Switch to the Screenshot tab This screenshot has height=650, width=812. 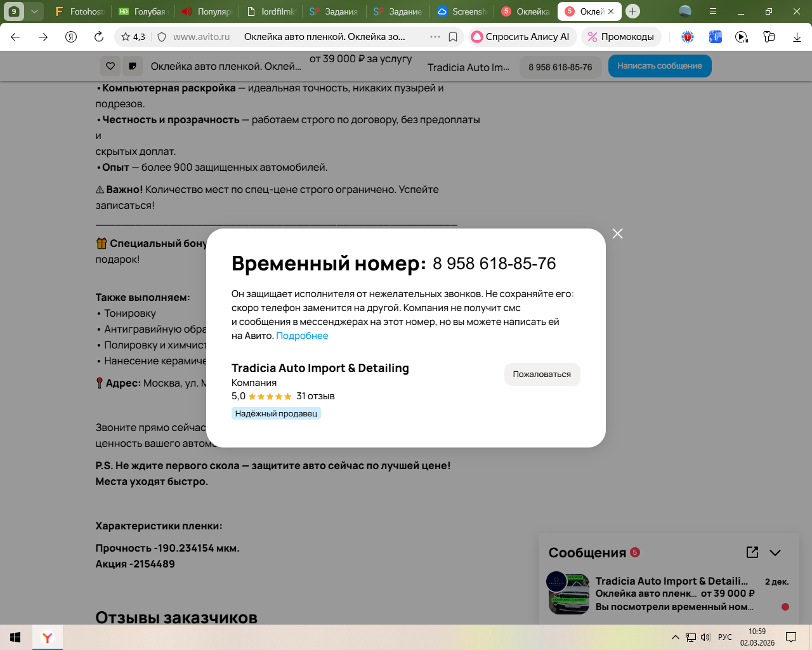461,11
